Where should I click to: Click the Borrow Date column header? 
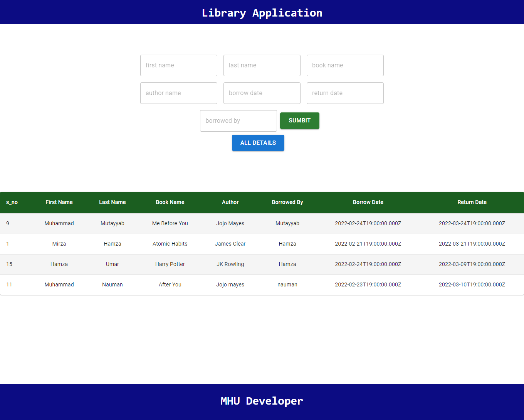368,202
